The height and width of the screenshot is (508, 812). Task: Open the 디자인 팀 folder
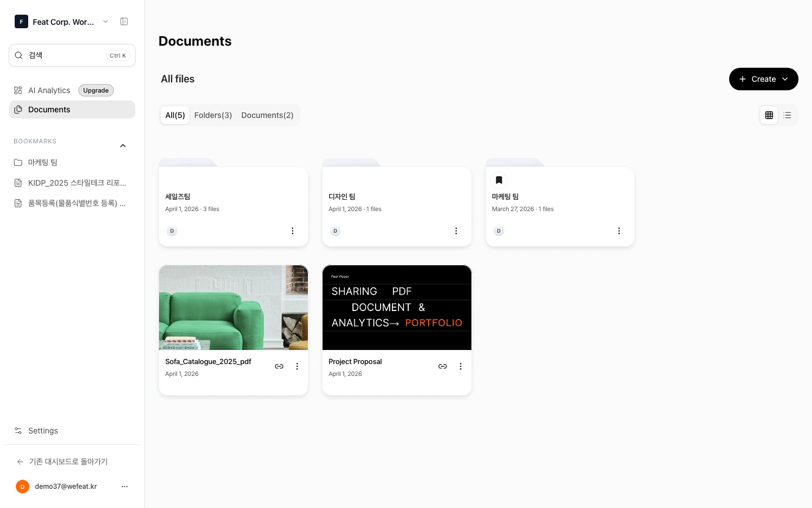click(397, 203)
